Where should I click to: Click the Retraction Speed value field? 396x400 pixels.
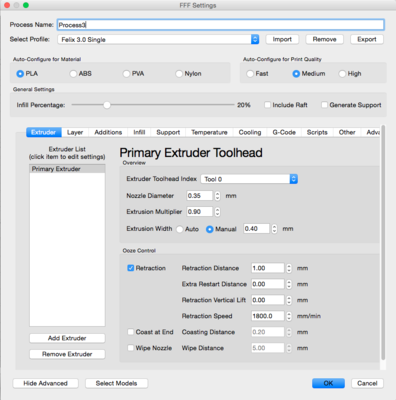pos(268,316)
